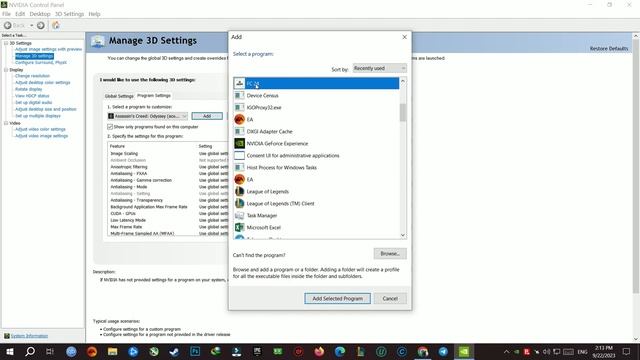Switch to the Global Settings tab
This screenshot has height=360, width=640.
click(x=119, y=96)
